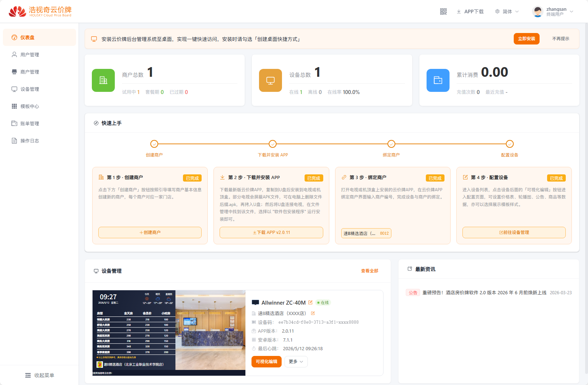Click the 创建商户 step circle
The width and height of the screenshot is (588, 385).
[x=154, y=144]
